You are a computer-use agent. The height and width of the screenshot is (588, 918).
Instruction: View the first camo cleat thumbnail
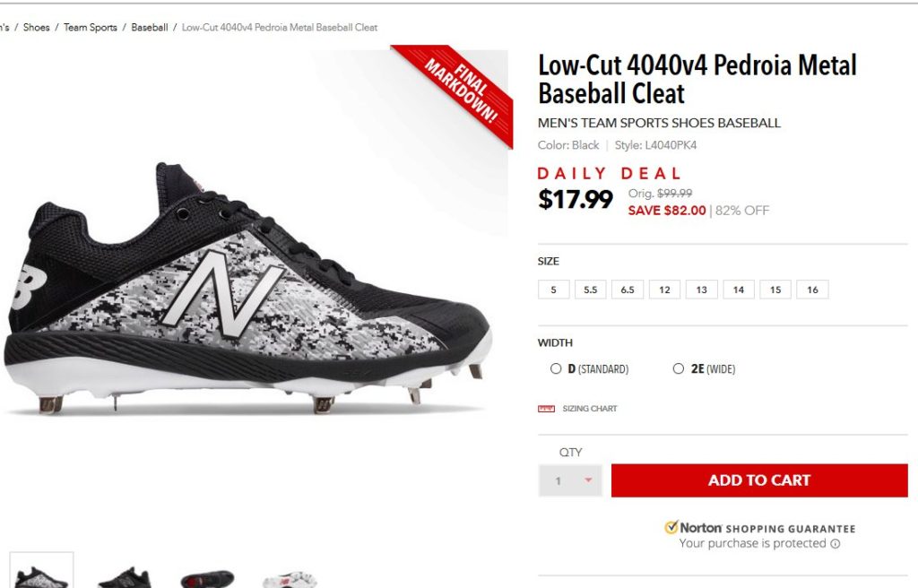pyautogui.click(x=41, y=574)
